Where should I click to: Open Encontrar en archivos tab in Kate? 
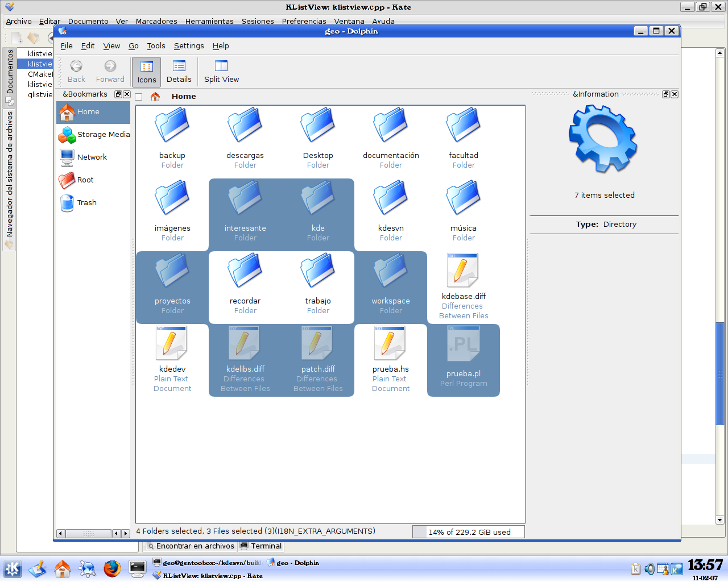190,546
